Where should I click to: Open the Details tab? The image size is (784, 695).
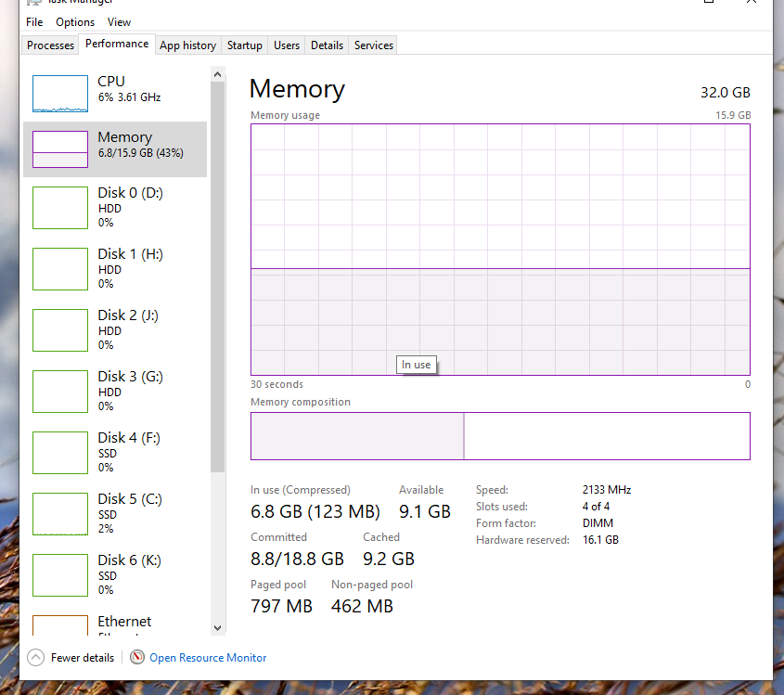pos(327,45)
